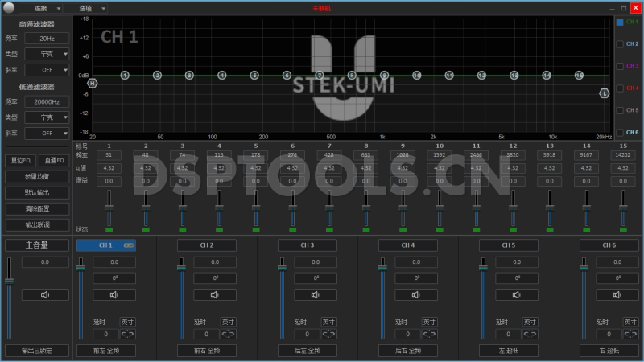
Task: Mute CH 5 with its speaker icon
Action: coord(517,294)
